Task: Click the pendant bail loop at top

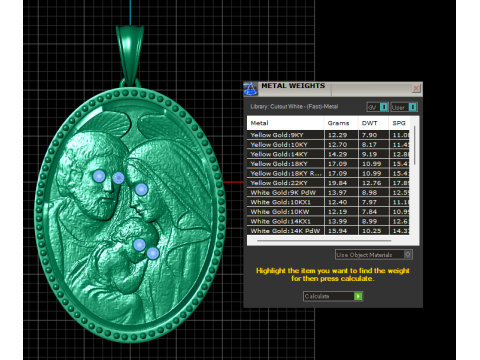Action: click(x=130, y=55)
